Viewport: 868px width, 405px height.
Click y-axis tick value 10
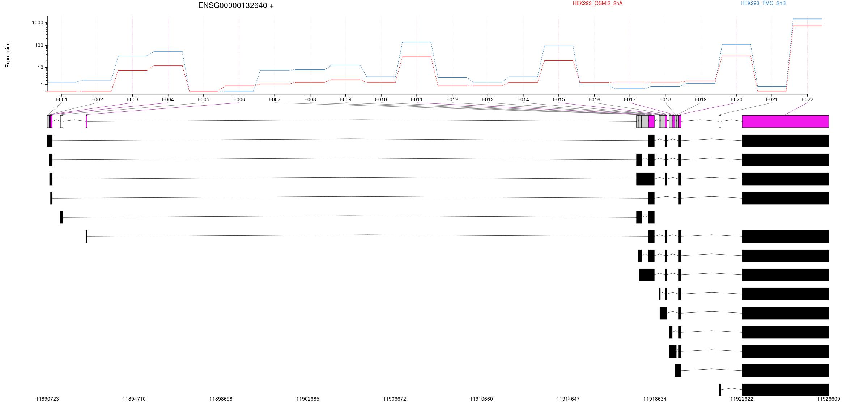click(x=41, y=68)
